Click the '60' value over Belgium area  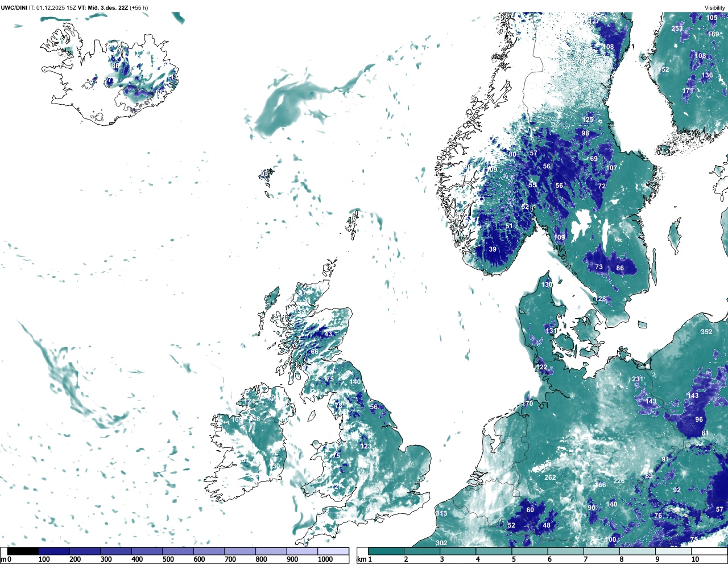pos(530,510)
